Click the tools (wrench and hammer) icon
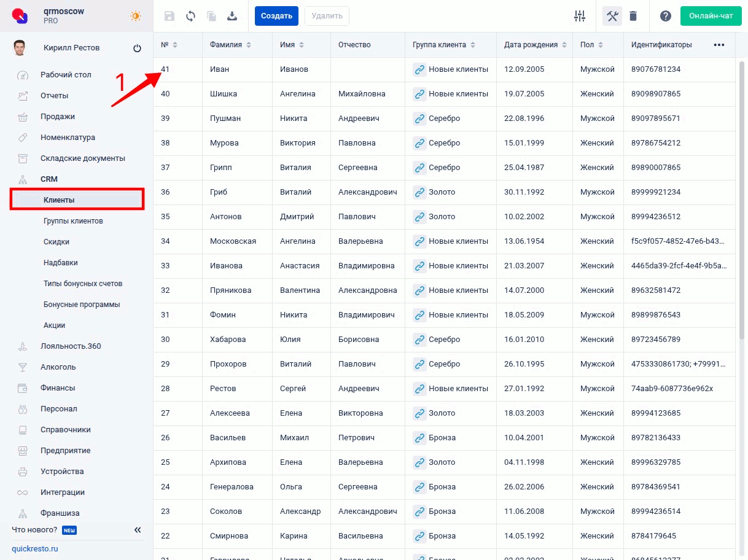The image size is (748, 560). pos(612,16)
